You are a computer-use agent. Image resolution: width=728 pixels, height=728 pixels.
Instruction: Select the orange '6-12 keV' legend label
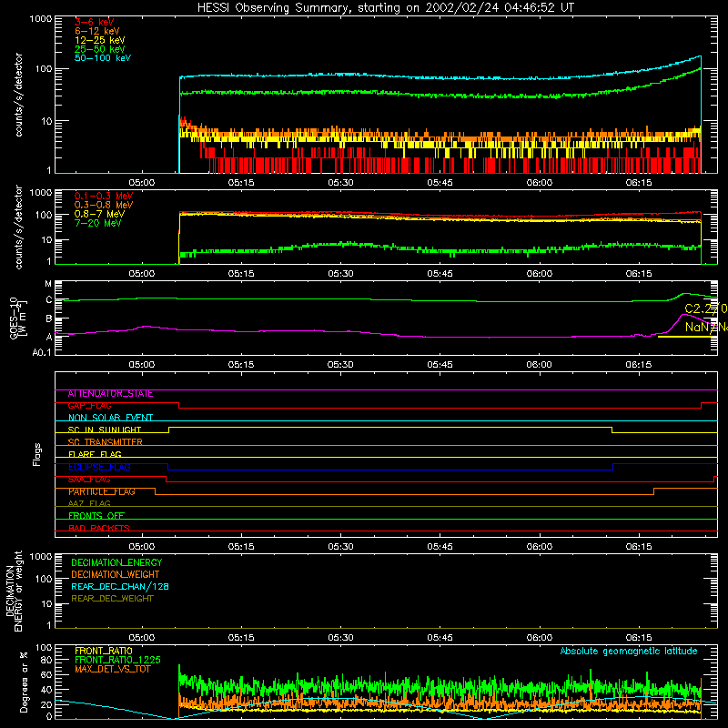pos(97,31)
